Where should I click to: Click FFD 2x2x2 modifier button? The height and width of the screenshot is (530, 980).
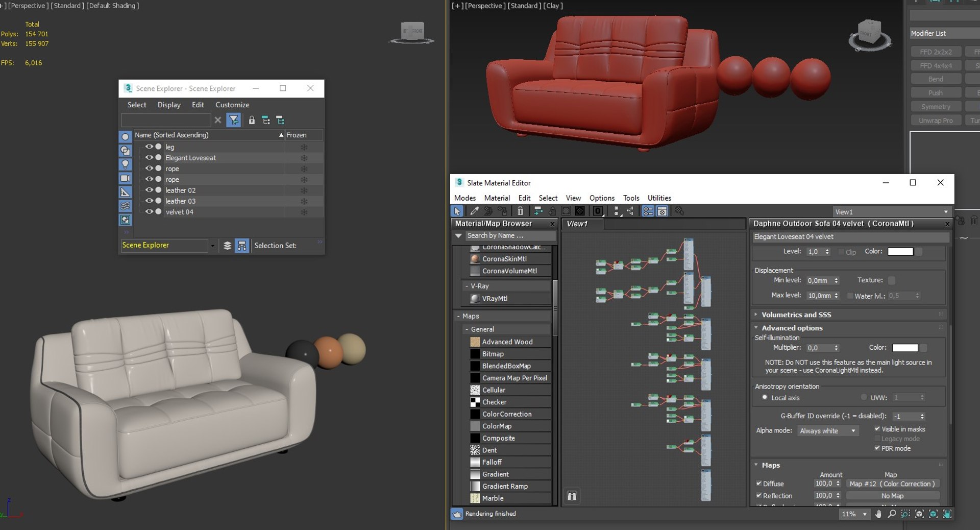(x=936, y=52)
